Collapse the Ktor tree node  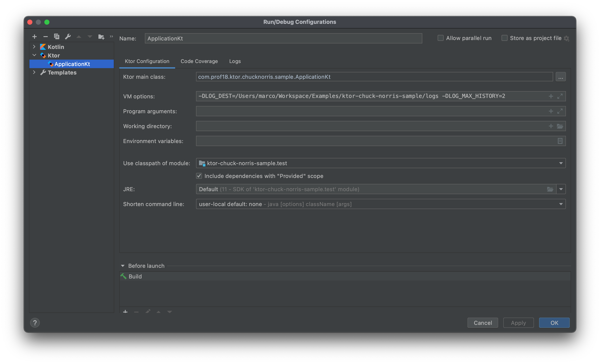click(x=34, y=55)
